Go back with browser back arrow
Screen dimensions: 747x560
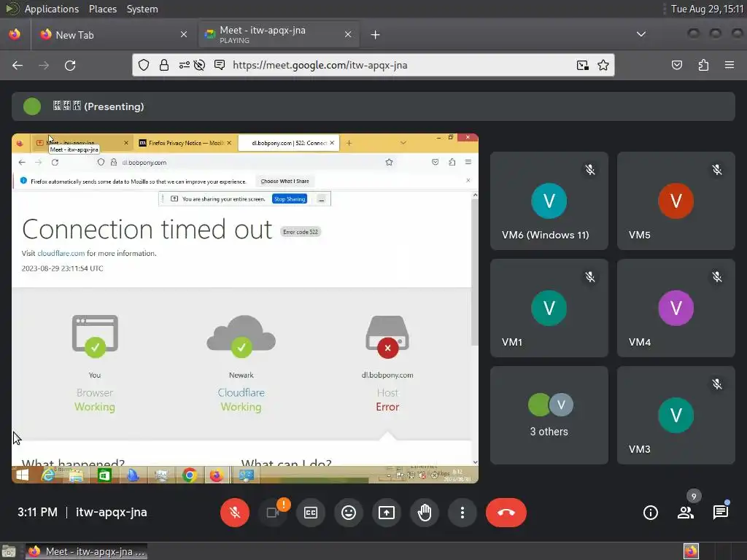coord(18,65)
